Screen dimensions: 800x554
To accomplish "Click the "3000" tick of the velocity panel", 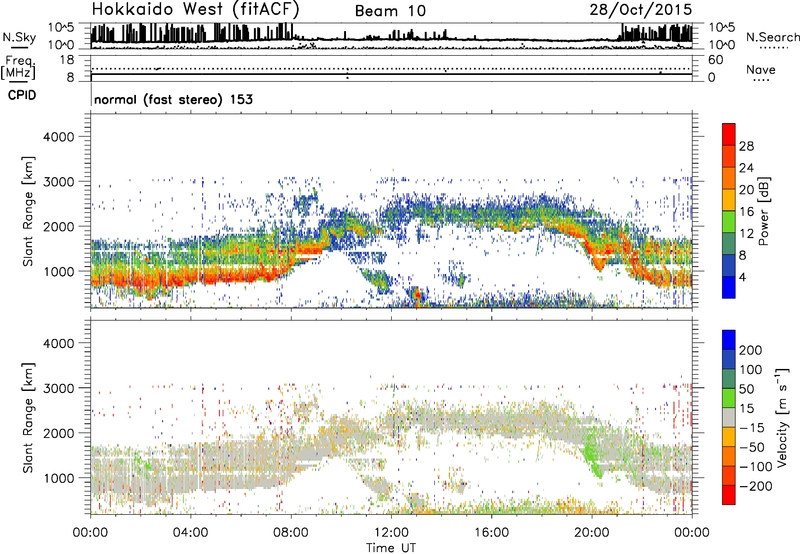I will 58,388.
